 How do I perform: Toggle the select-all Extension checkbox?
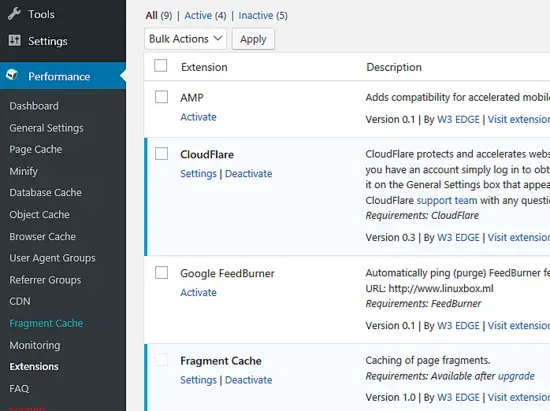click(x=161, y=66)
